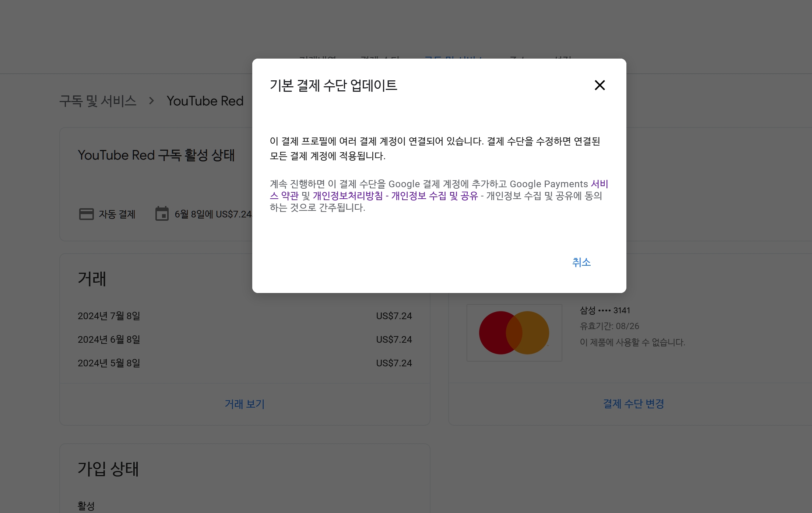812x513 pixels.
Task: Navigate to 구독 및 서비스 via breadcrumb
Action: 98,101
